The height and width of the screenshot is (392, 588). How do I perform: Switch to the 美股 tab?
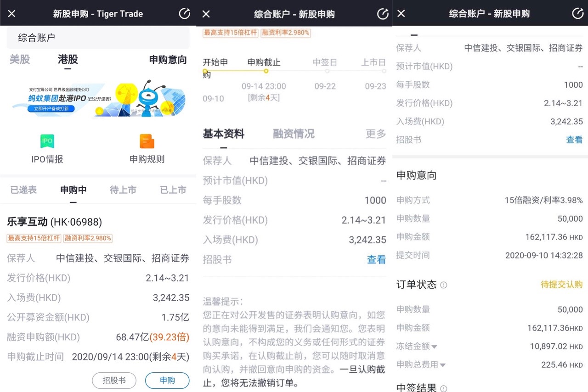(20, 59)
